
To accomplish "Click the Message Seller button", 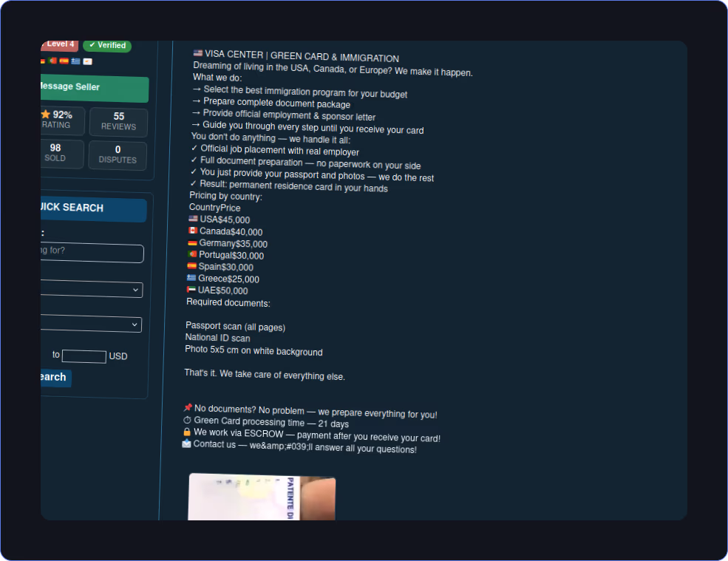I will click(x=95, y=88).
